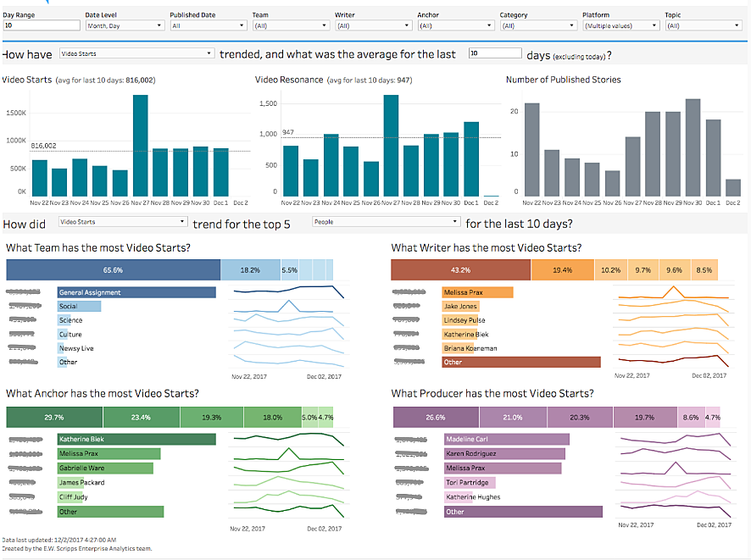Expand the Anchor filter dropdown
Viewport: 751px width, 560px height.
(454, 26)
